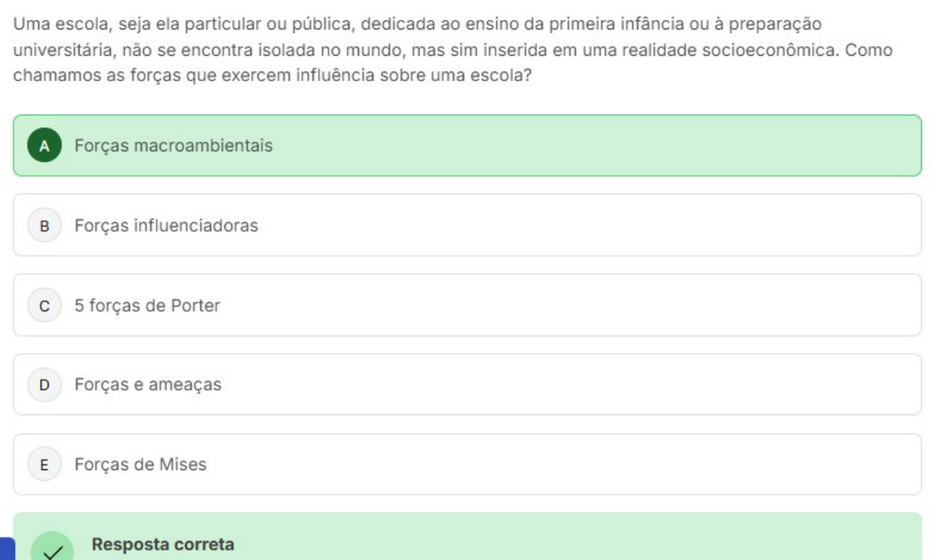Select the answer text 'Forças e ameaças'
The image size is (933, 560).
click(x=148, y=385)
